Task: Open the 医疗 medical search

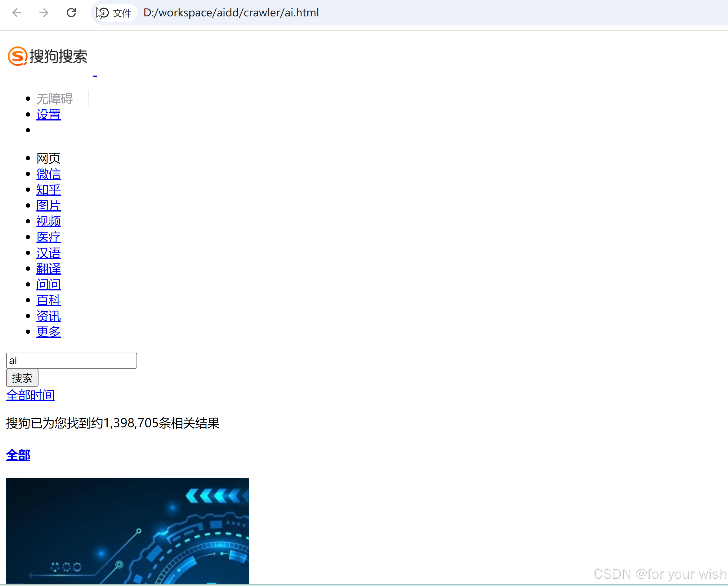Action: coord(48,237)
